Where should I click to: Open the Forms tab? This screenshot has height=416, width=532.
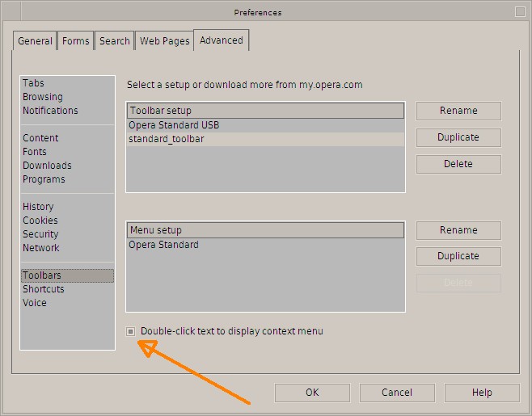[76, 40]
